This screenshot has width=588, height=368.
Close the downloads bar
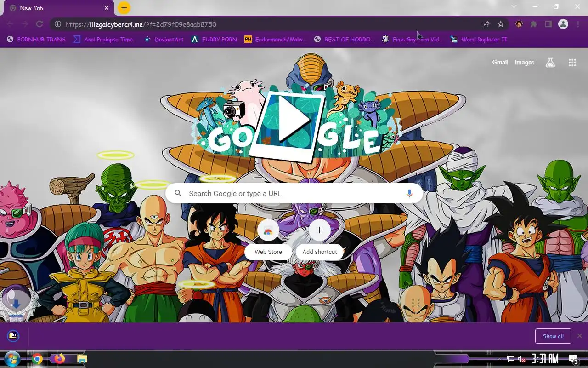pos(580,336)
